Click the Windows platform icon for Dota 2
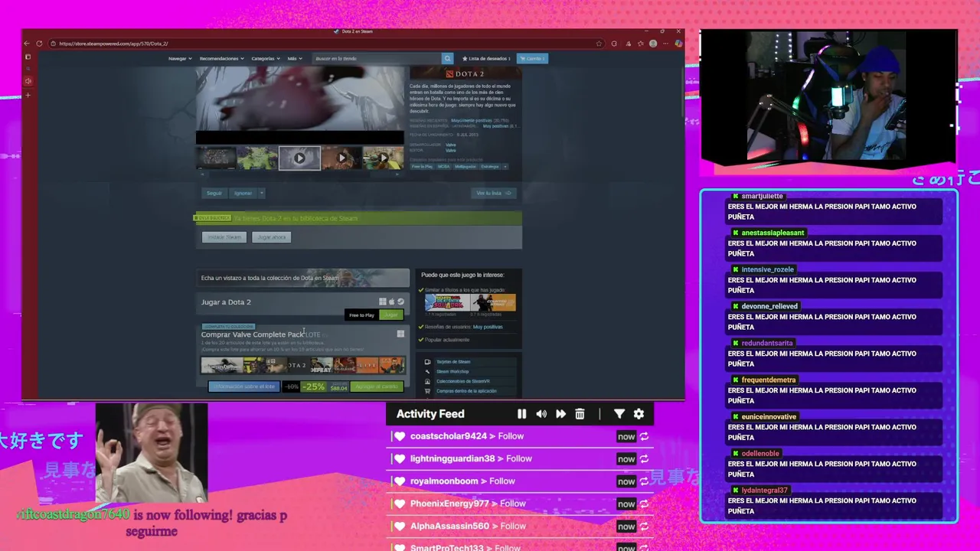Image resolution: width=980 pixels, height=551 pixels. click(383, 302)
